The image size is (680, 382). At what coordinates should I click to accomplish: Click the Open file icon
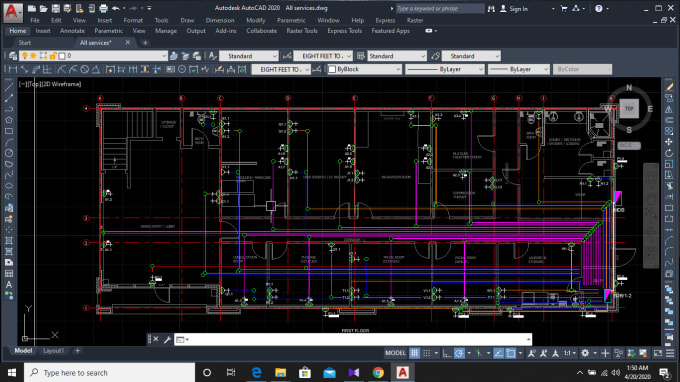(43, 8)
